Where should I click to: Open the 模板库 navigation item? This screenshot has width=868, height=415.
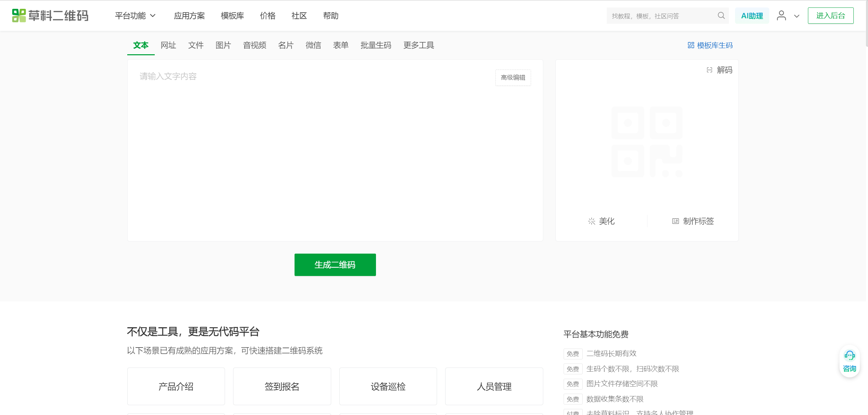[232, 16]
